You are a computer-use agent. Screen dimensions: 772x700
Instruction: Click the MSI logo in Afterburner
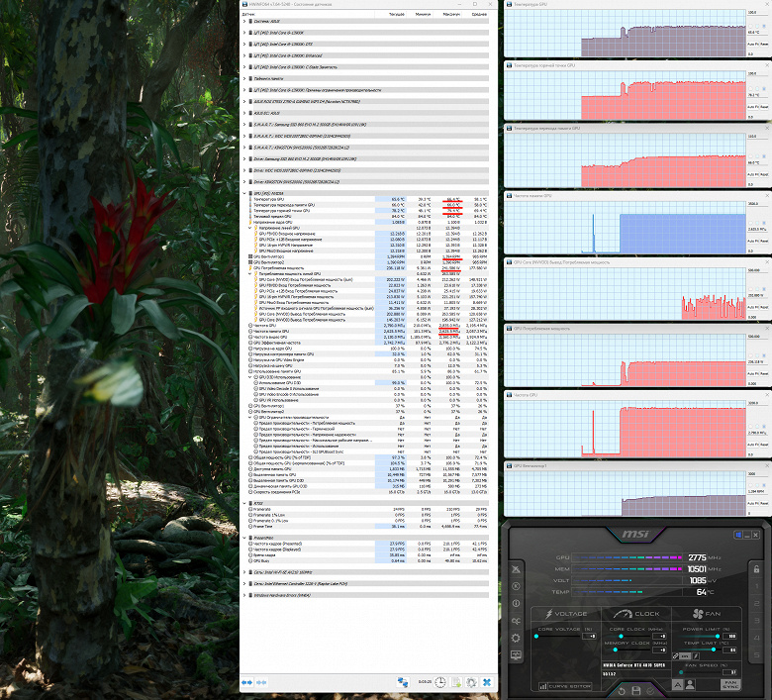point(635,534)
